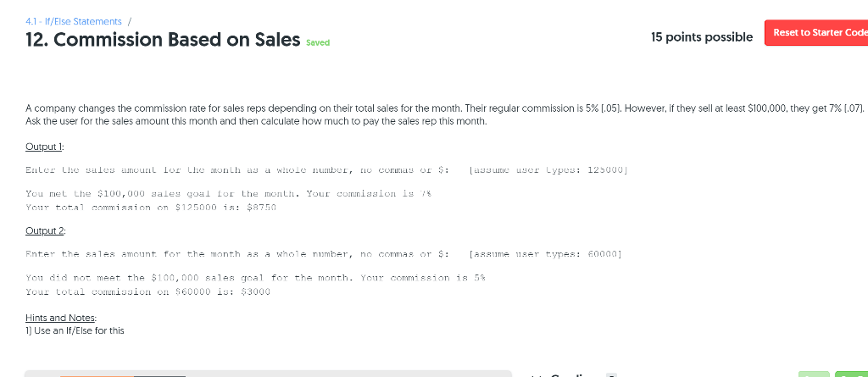Click the 'assume user types: 60000' note
868x377 pixels.
coord(546,253)
